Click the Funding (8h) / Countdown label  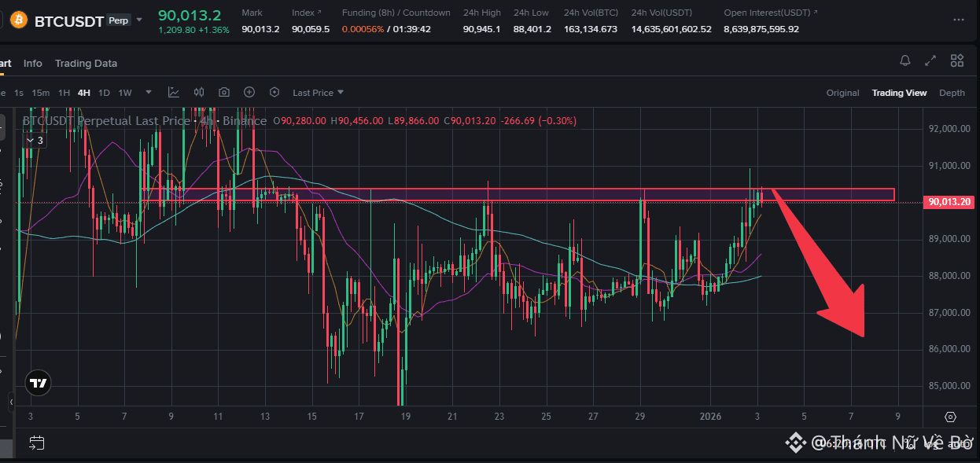pos(396,13)
